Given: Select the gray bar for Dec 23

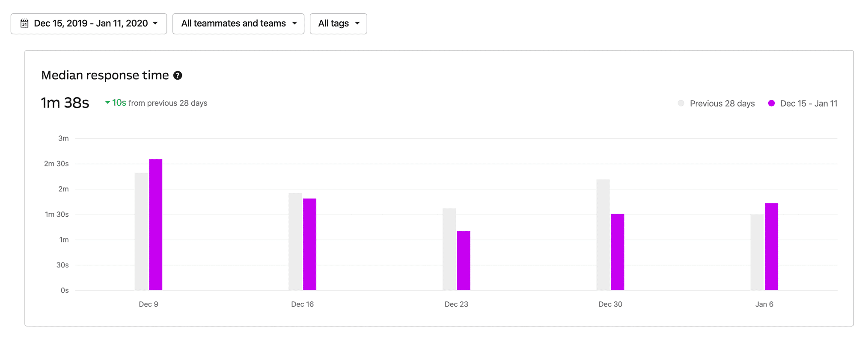Looking at the screenshot, I should 449,249.
